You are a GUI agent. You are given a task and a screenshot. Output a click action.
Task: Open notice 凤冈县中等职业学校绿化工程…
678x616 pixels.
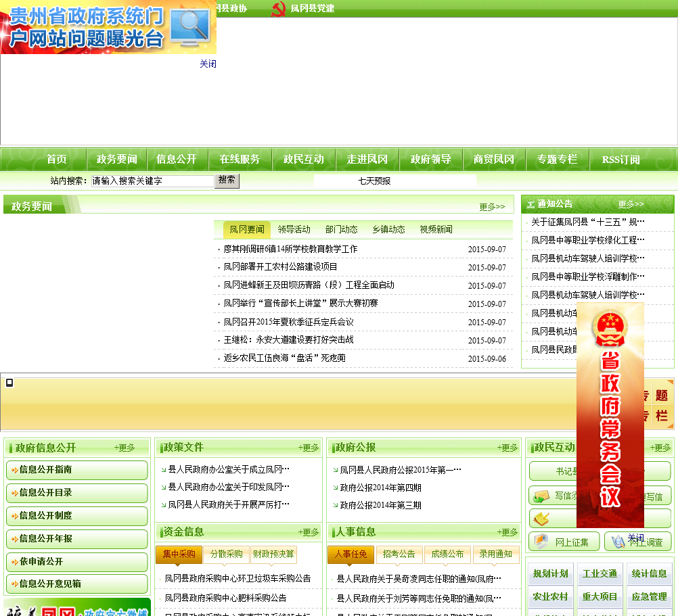(588, 240)
